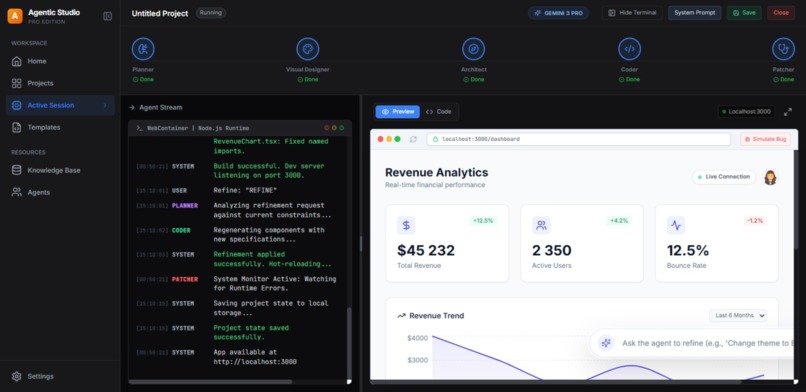
Task: Click the PLANNER log entry label
Action: [x=185, y=206]
